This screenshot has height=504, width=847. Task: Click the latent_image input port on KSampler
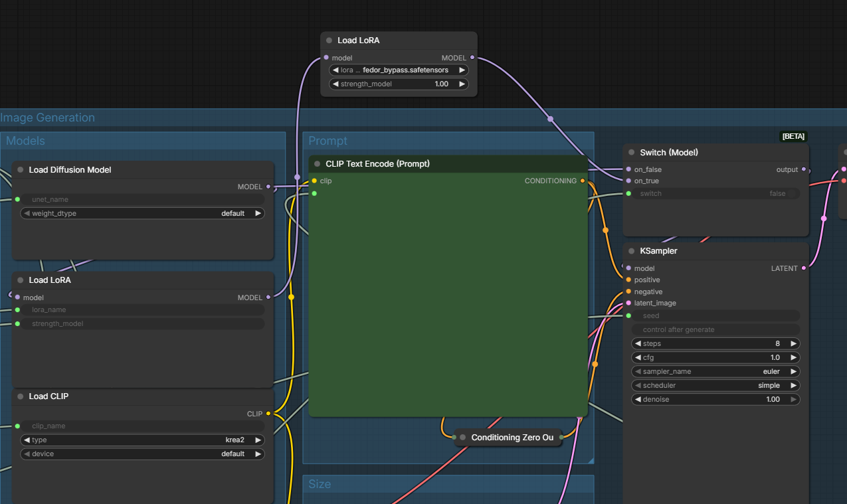[628, 303]
